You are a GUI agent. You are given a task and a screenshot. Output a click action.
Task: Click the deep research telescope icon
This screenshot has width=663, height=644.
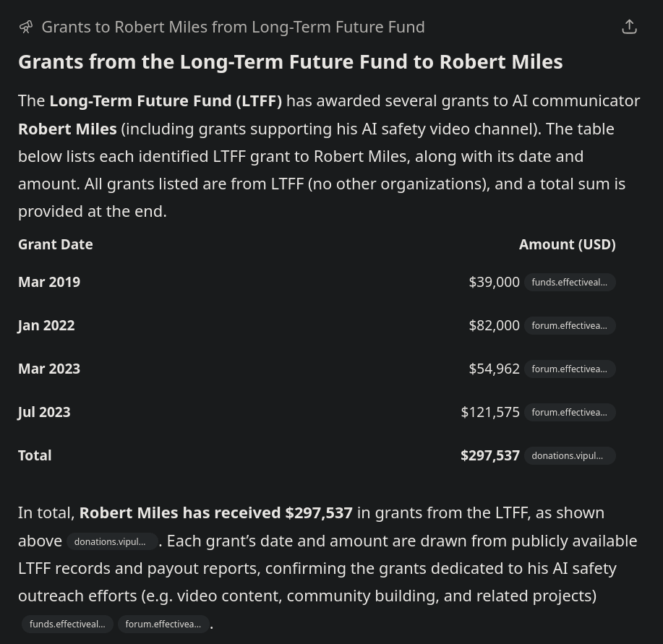tap(26, 27)
